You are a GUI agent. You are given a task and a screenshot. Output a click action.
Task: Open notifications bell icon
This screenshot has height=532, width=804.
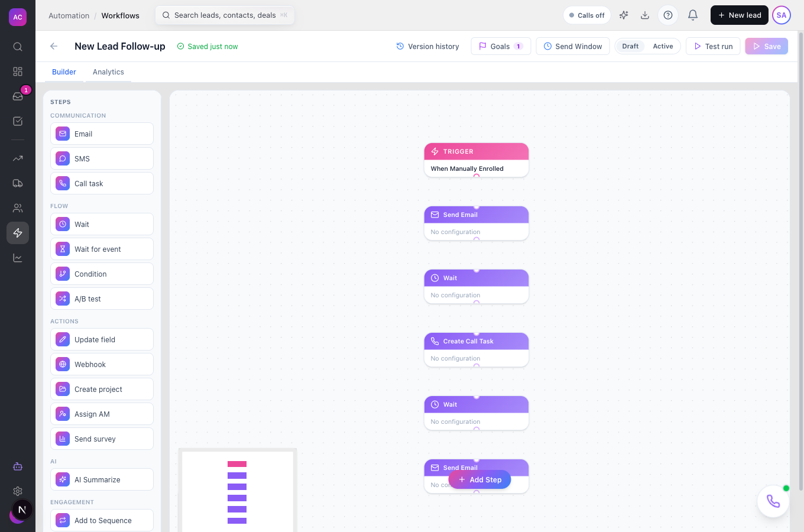(693, 15)
